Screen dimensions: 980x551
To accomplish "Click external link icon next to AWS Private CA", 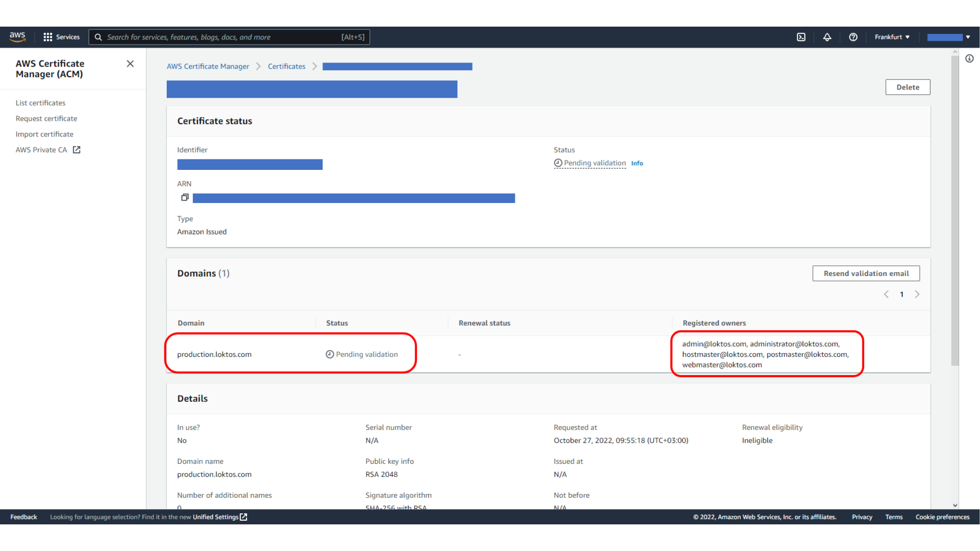I will 77,150.
